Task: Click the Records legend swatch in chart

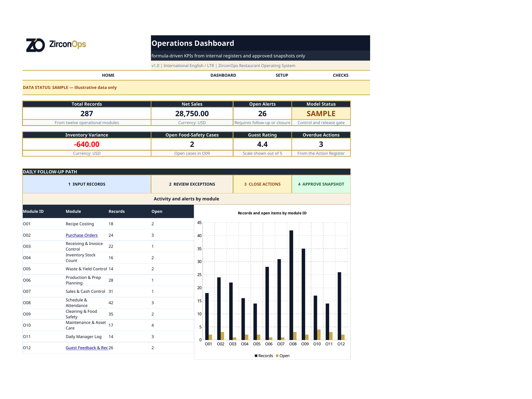Action: pyautogui.click(x=256, y=356)
